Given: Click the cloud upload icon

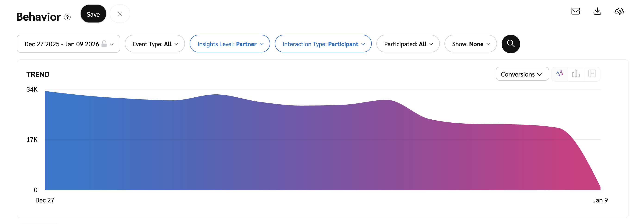Looking at the screenshot, I should tap(619, 11).
